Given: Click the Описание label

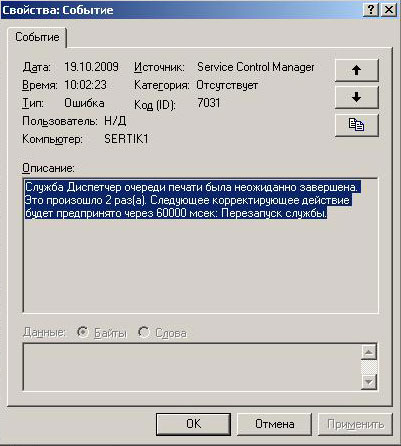Looking at the screenshot, I should [x=48, y=168].
